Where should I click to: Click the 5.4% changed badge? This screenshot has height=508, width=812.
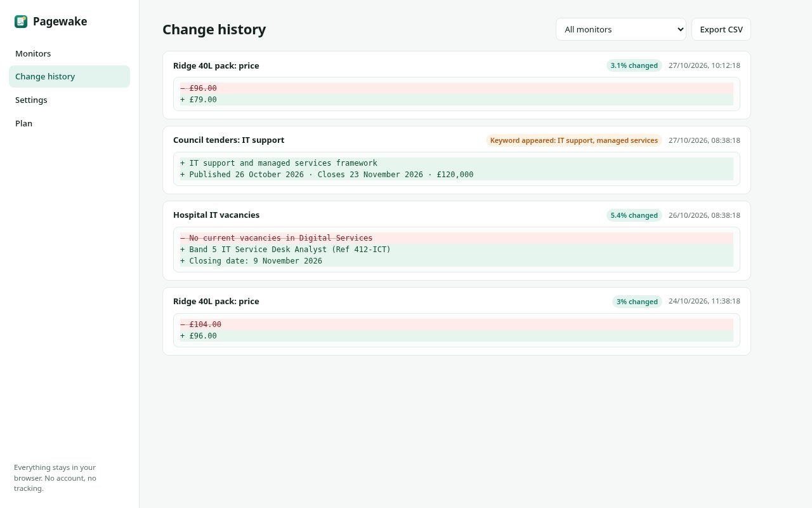(634, 215)
